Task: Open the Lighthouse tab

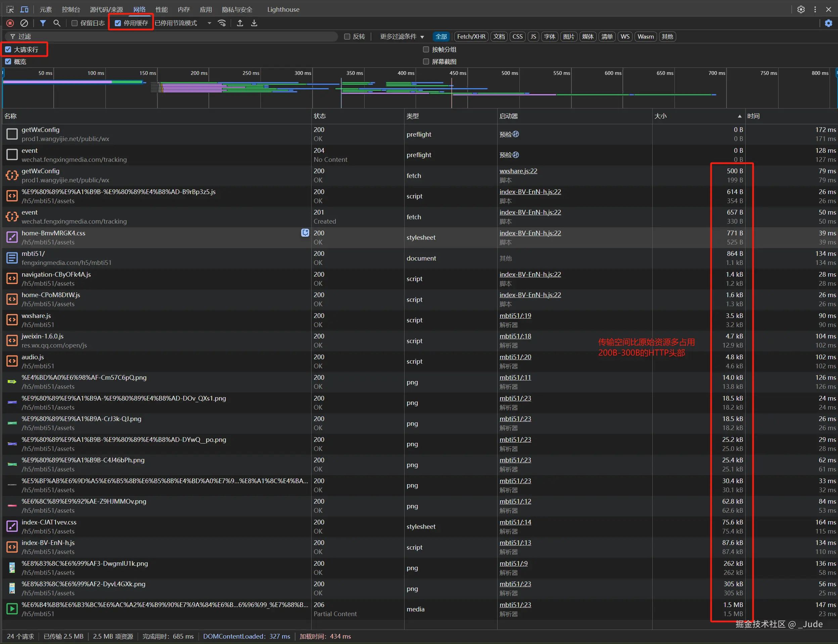Action: click(x=283, y=10)
